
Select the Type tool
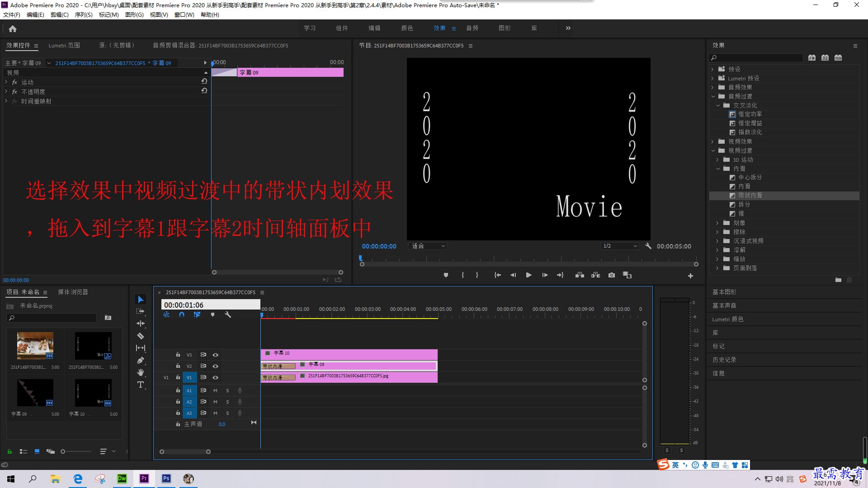click(141, 385)
